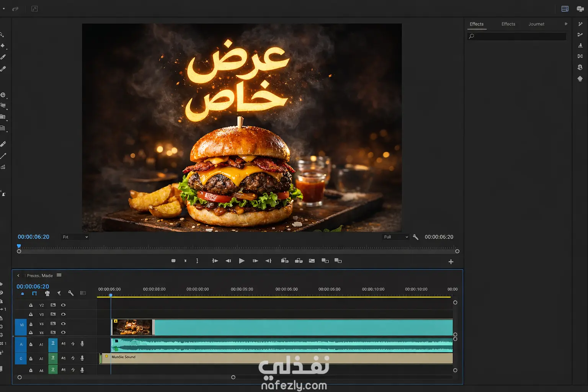This screenshot has width=588, height=392.
Task: Click the rounded square icon left of marker
Action: (x=173, y=261)
